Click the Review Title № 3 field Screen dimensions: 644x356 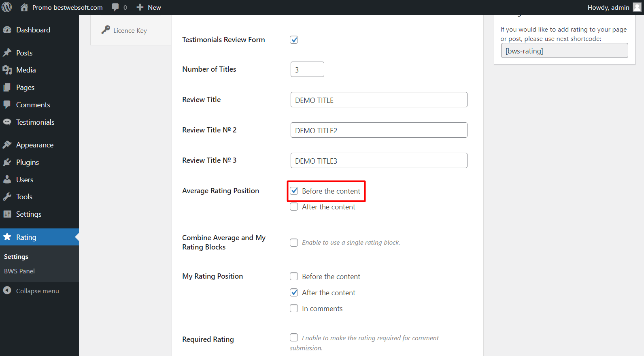pos(379,160)
